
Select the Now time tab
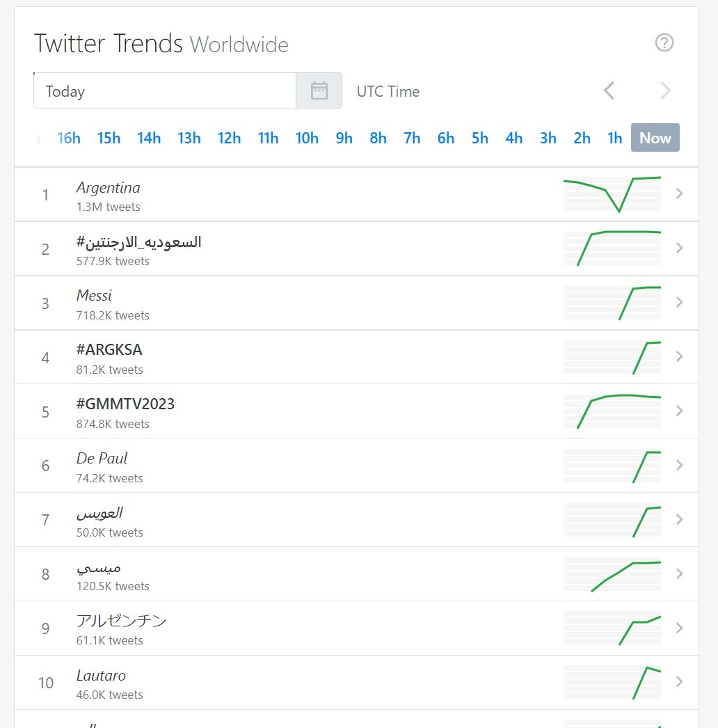pos(655,138)
